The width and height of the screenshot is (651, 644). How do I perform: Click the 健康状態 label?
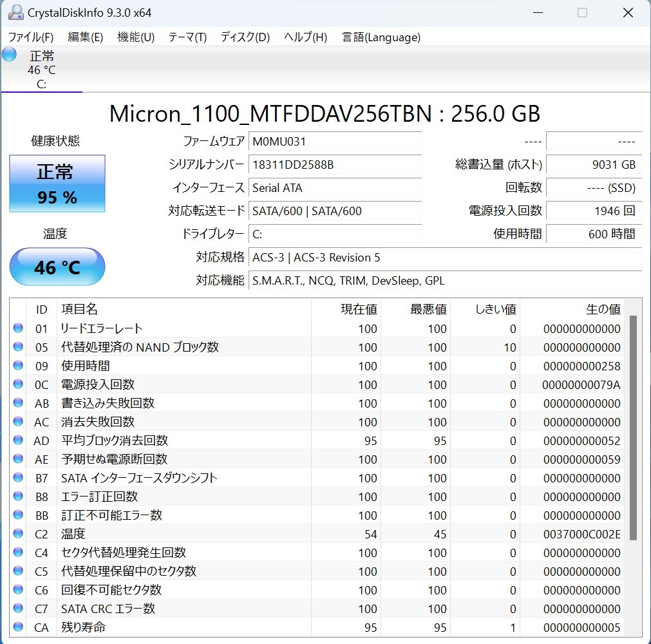tap(55, 141)
